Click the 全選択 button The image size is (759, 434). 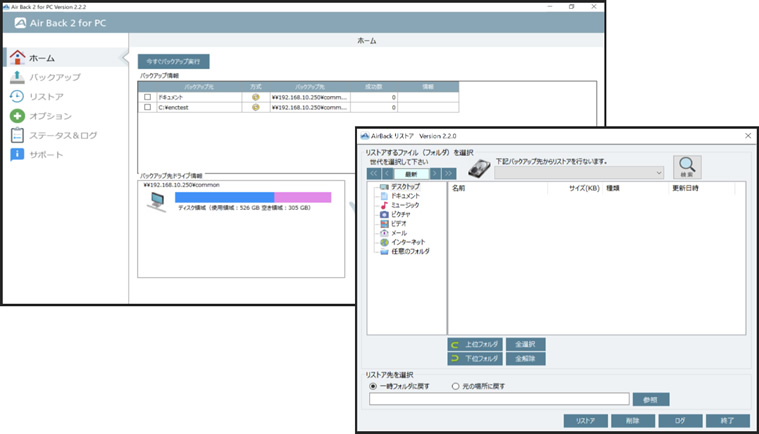526,344
